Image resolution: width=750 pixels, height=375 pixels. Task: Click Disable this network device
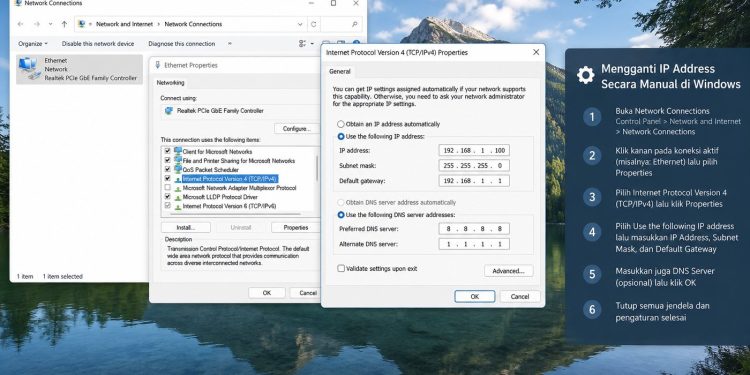tap(98, 44)
